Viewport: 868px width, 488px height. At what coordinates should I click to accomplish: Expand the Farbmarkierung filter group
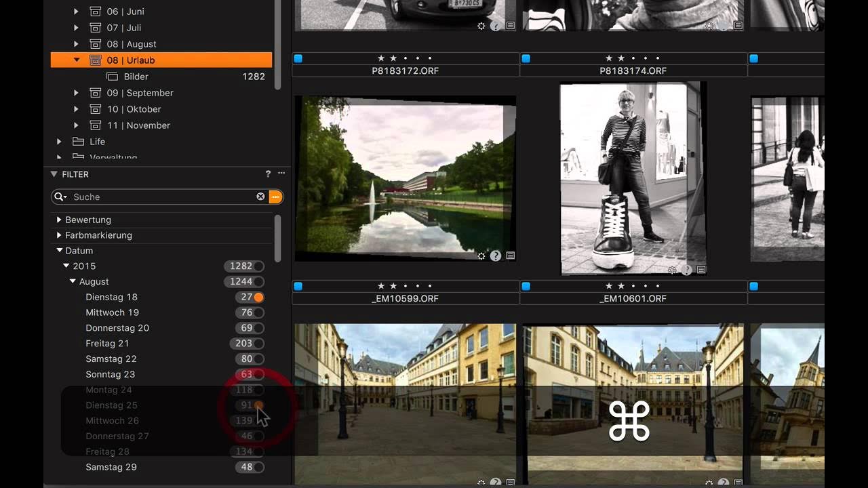pos(59,235)
